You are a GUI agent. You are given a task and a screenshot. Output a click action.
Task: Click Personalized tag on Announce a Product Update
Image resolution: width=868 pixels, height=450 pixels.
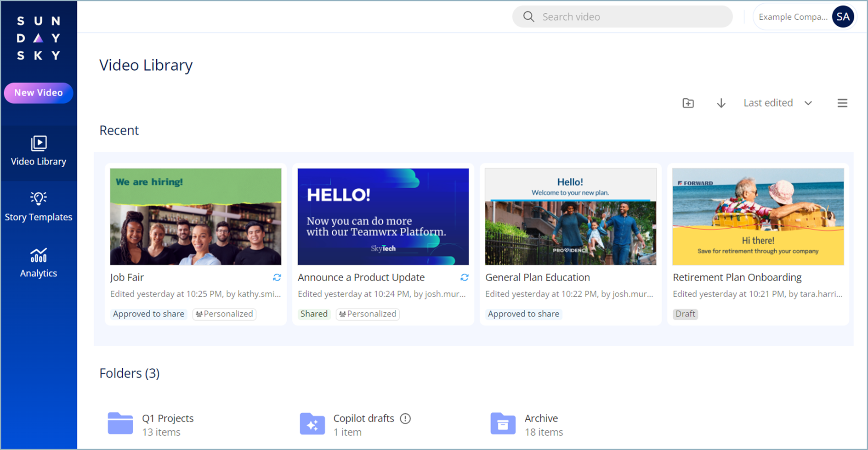coord(368,314)
